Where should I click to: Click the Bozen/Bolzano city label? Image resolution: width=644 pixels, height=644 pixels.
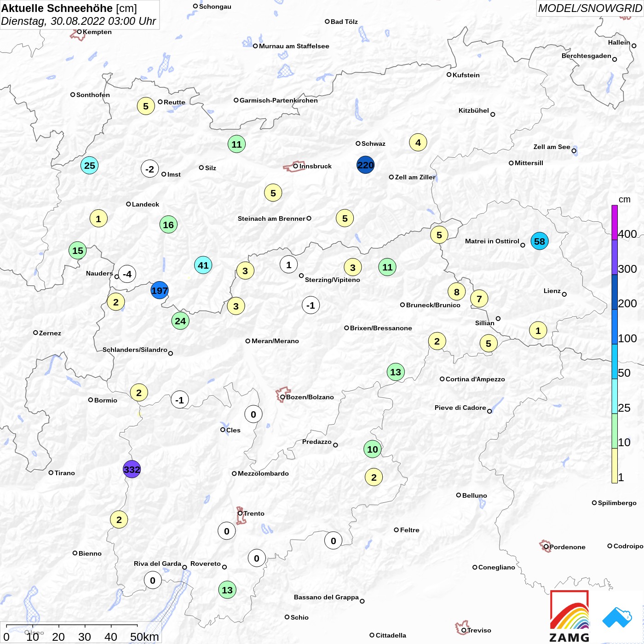coord(310,397)
